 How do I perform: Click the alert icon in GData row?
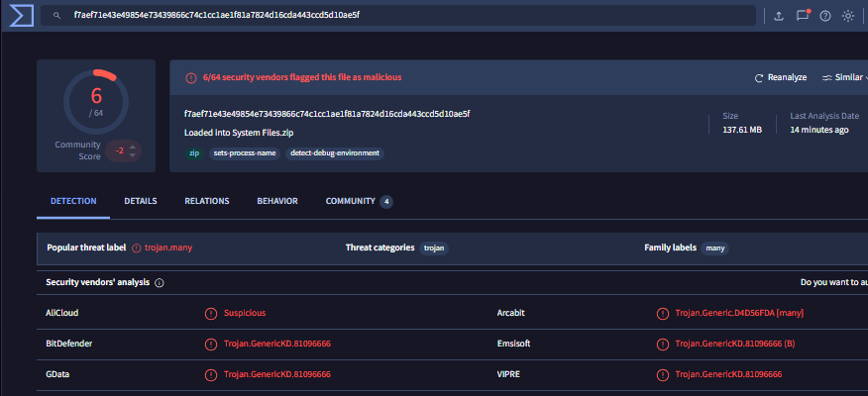tap(210, 375)
